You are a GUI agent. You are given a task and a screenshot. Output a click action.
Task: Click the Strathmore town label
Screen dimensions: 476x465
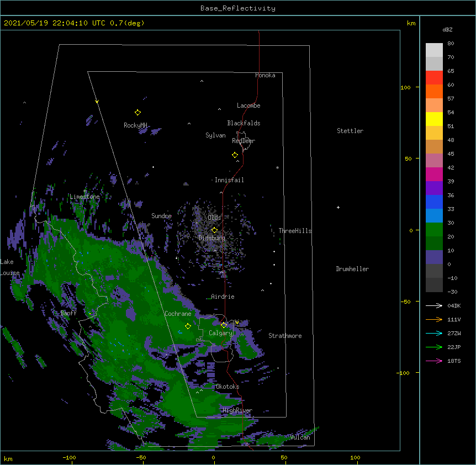(285, 336)
